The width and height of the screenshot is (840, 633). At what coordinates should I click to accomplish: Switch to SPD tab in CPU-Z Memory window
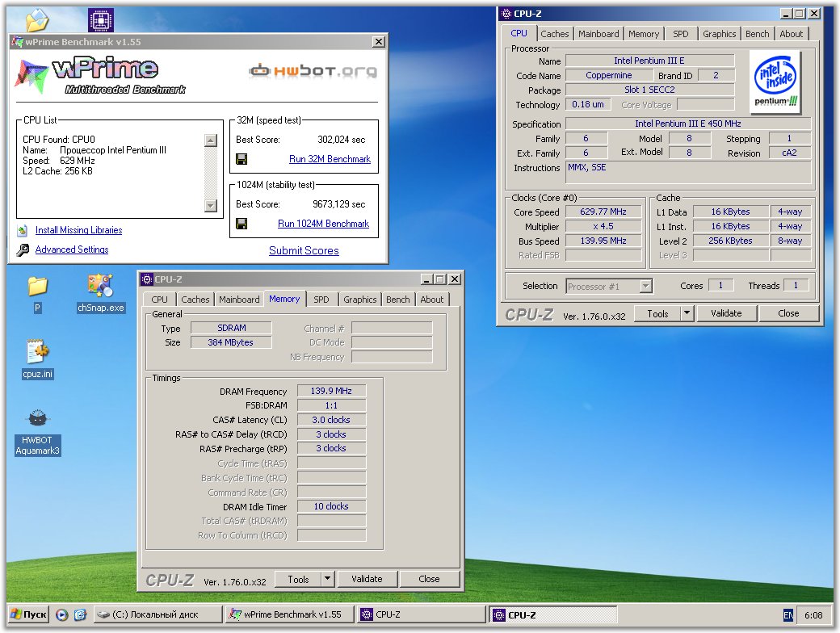pyautogui.click(x=321, y=300)
